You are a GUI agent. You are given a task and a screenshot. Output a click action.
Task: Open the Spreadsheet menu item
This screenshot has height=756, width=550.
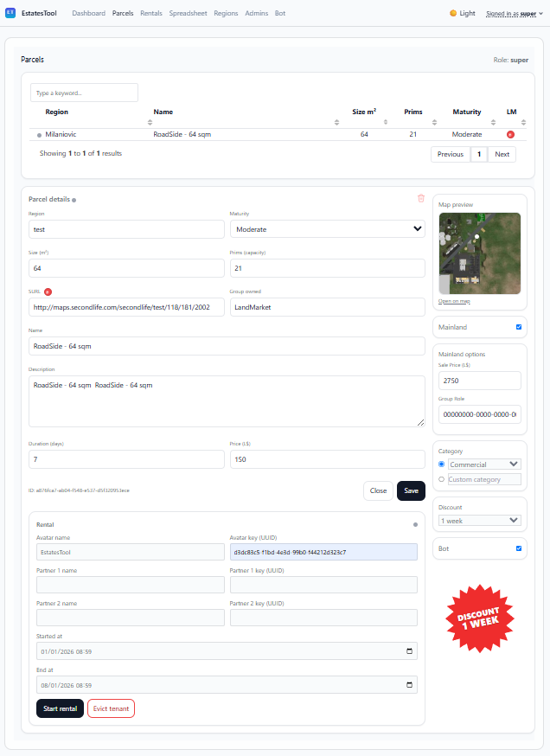click(x=188, y=14)
